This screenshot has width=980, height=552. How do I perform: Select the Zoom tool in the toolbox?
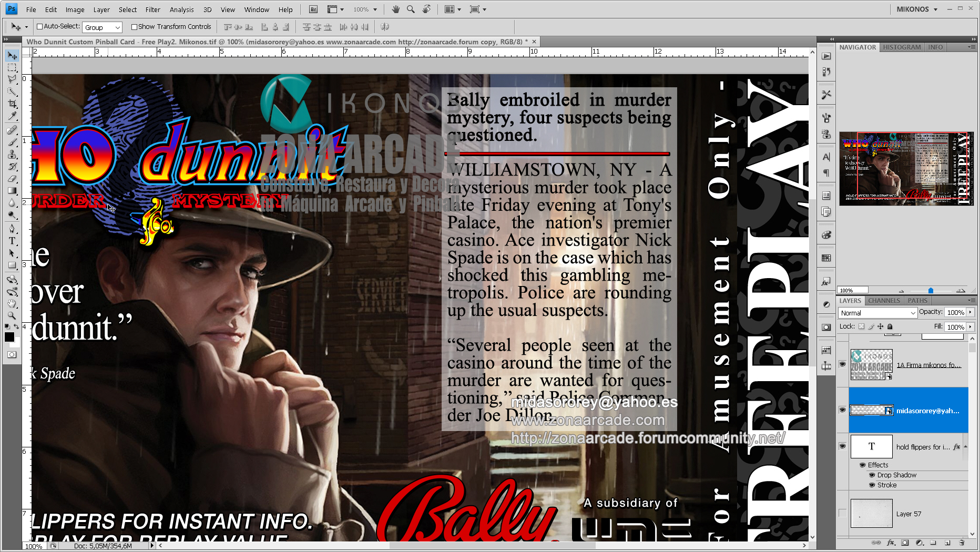(12, 315)
